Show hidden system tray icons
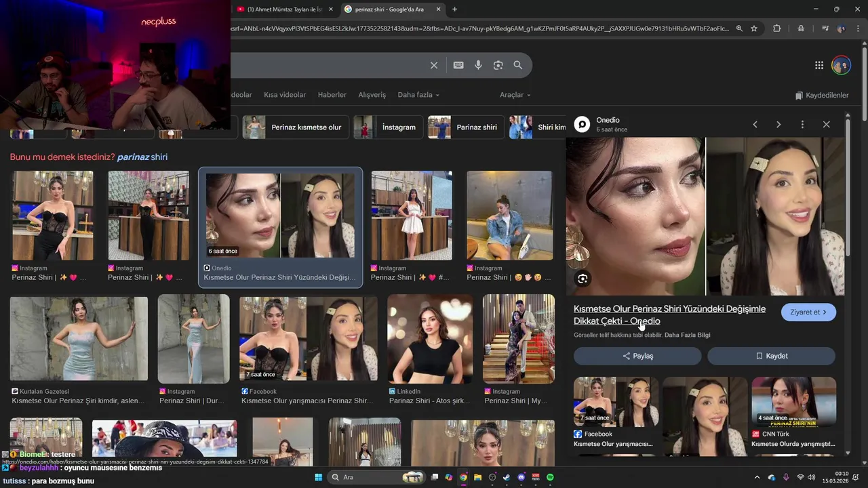The image size is (868, 488). (x=757, y=477)
